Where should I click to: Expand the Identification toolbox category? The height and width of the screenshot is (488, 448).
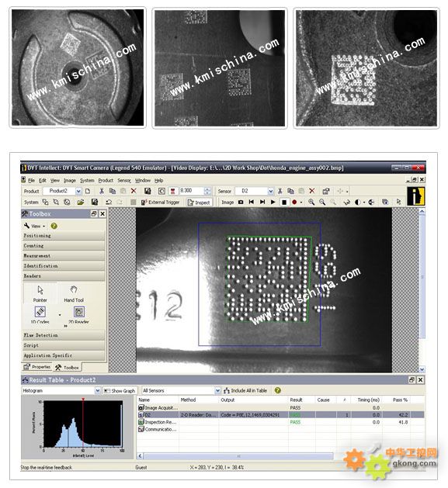[x=64, y=266]
